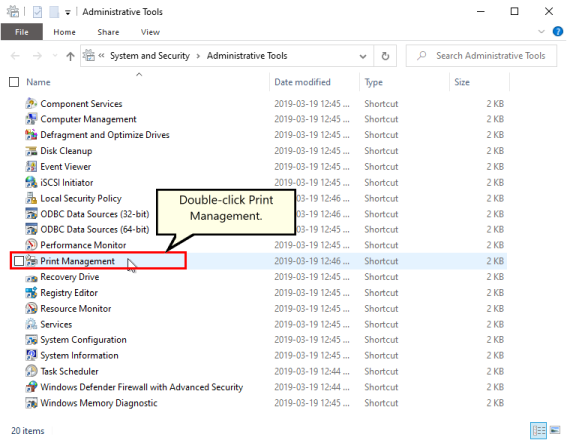The image size is (567, 440).
Task: Refresh the Administrative Tools folder
Action: pyautogui.click(x=385, y=56)
